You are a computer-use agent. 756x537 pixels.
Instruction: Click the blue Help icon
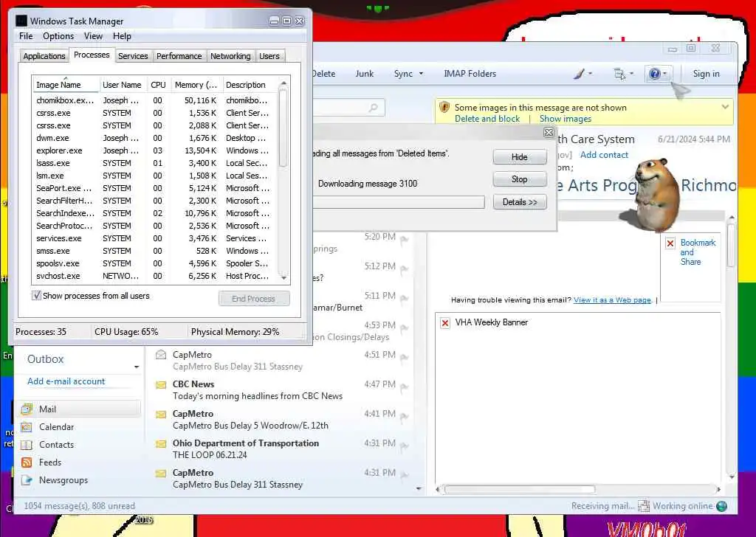point(655,74)
